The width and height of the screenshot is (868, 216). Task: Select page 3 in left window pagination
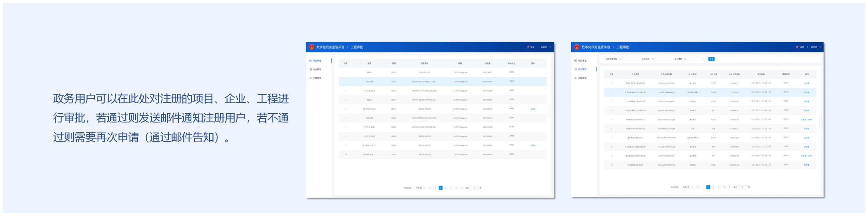point(446,188)
